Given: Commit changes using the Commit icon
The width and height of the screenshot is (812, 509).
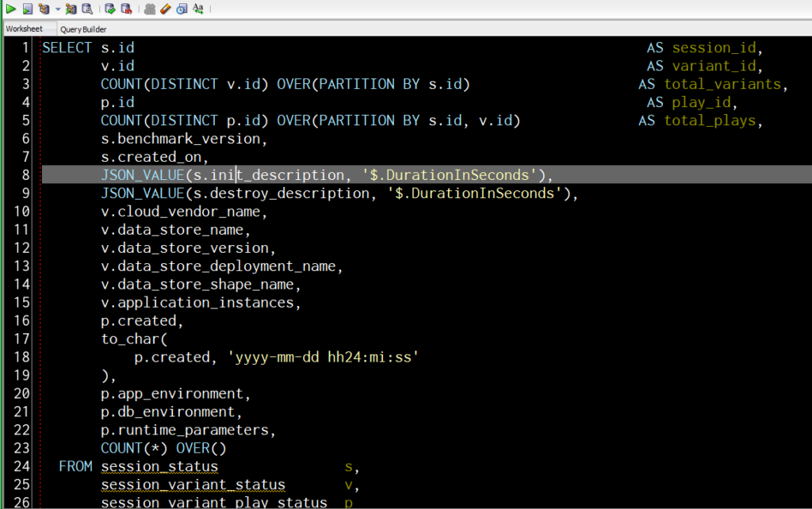Looking at the screenshot, I should click(x=110, y=9).
